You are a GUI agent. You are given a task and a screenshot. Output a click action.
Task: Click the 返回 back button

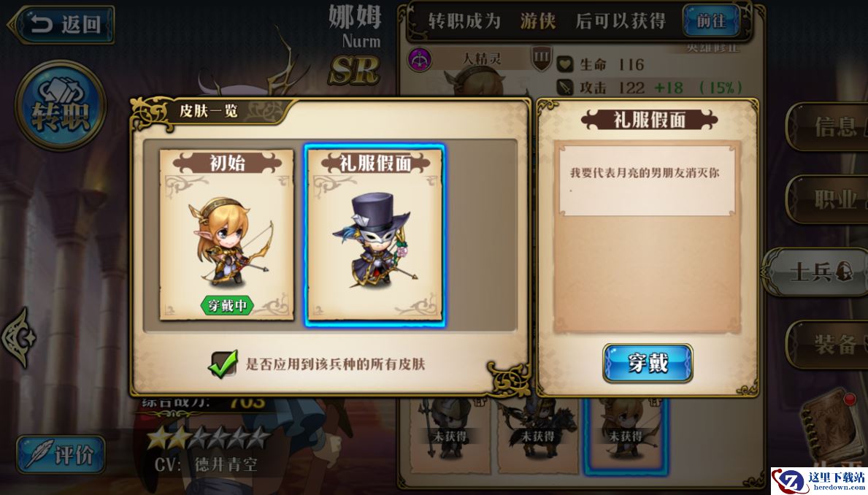[61, 24]
